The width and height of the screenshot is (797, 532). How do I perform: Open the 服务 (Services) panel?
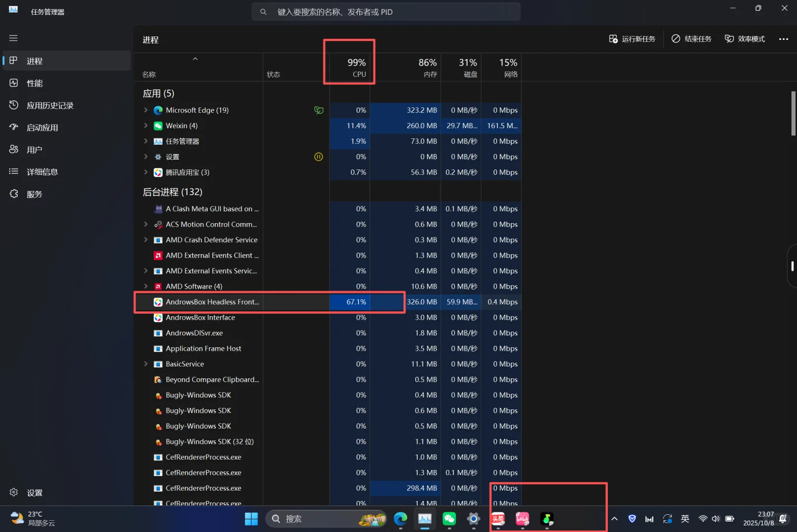click(34, 194)
